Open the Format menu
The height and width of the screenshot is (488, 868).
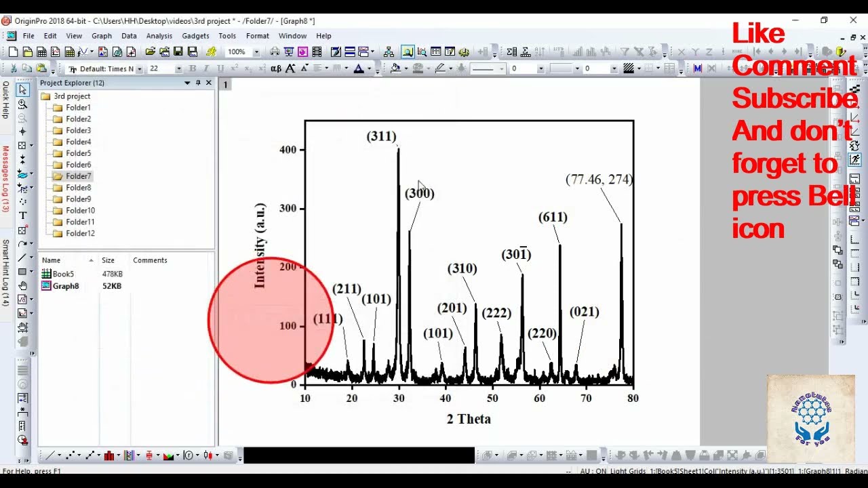[x=258, y=36]
